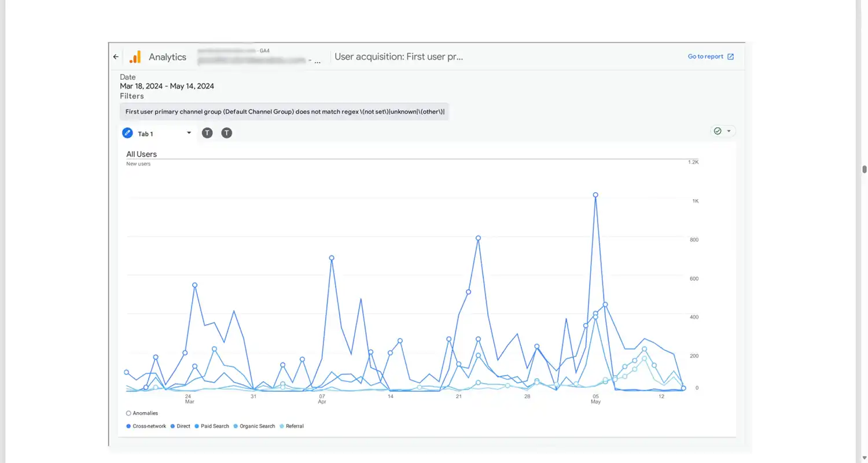Click the back arrow in the header
Viewport: 868px width, 463px height.
115,56
